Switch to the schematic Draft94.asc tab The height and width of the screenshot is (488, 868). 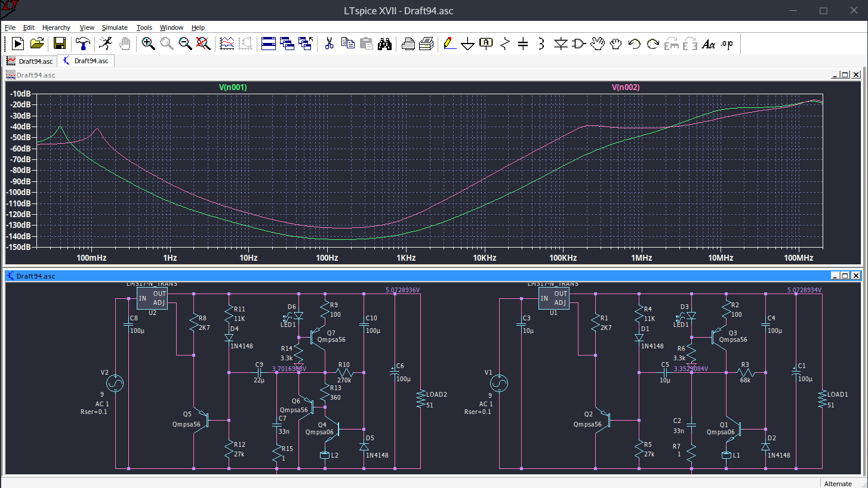click(85, 61)
